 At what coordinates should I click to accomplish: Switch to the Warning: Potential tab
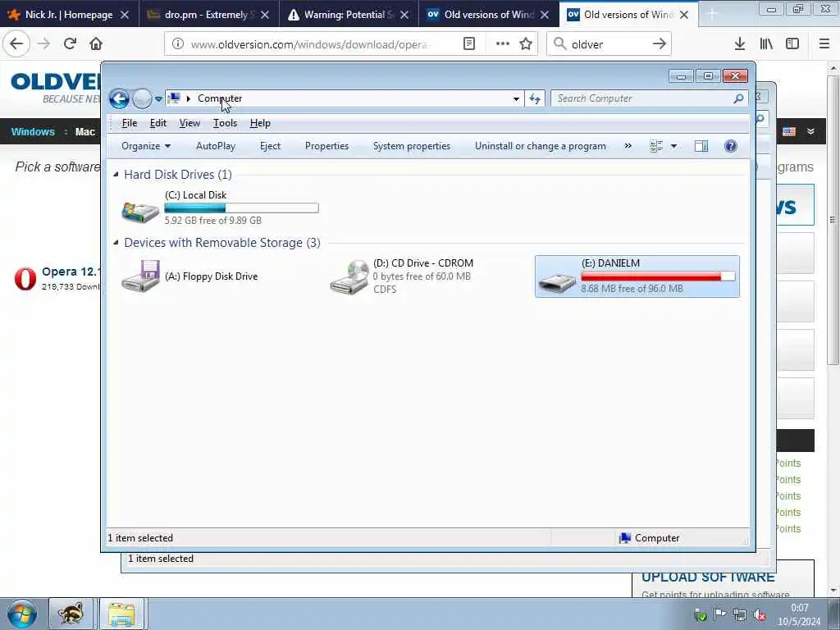pyautogui.click(x=349, y=15)
